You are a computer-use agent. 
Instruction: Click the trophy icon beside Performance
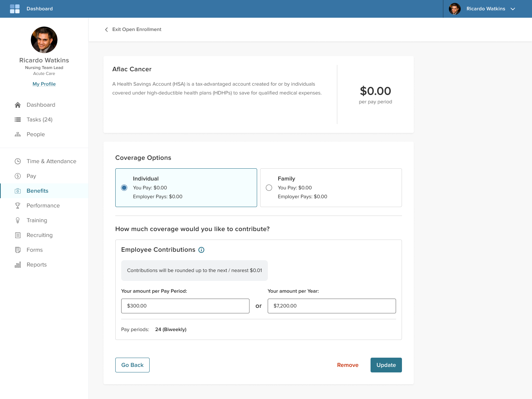point(18,206)
